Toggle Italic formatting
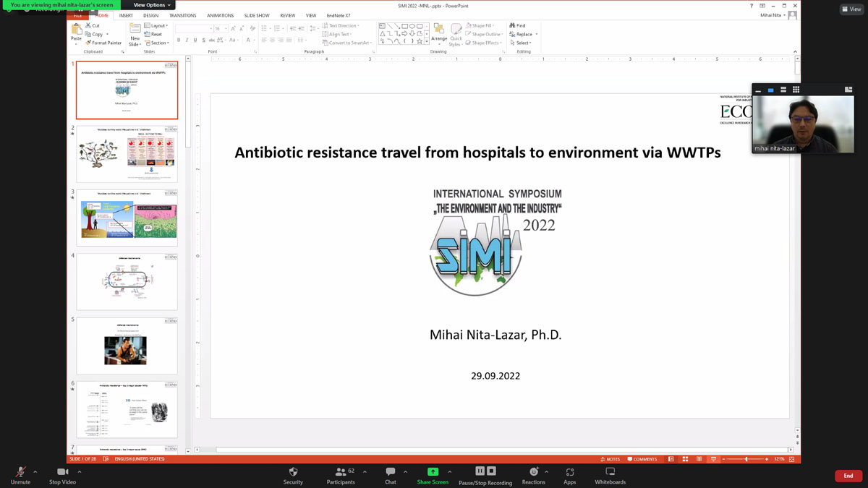 [187, 40]
